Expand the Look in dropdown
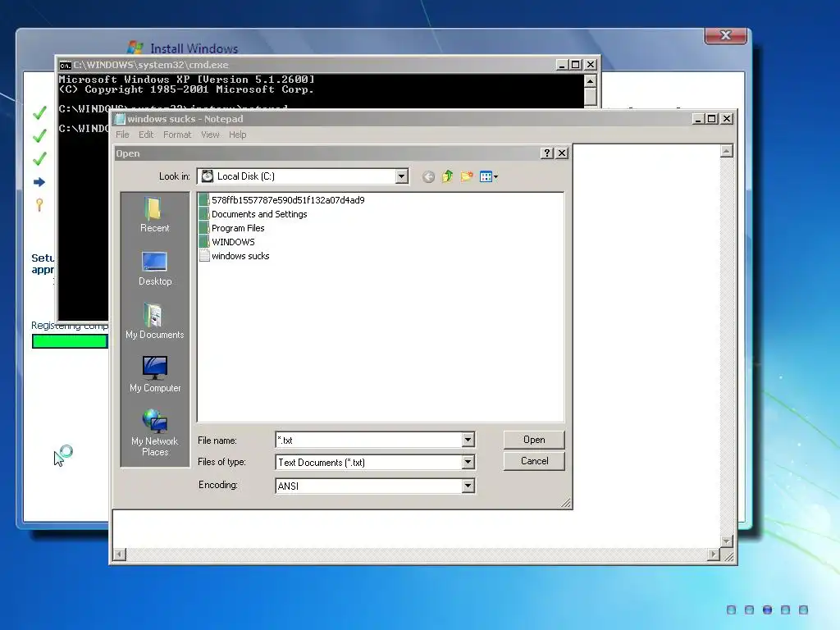 (x=401, y=176)
